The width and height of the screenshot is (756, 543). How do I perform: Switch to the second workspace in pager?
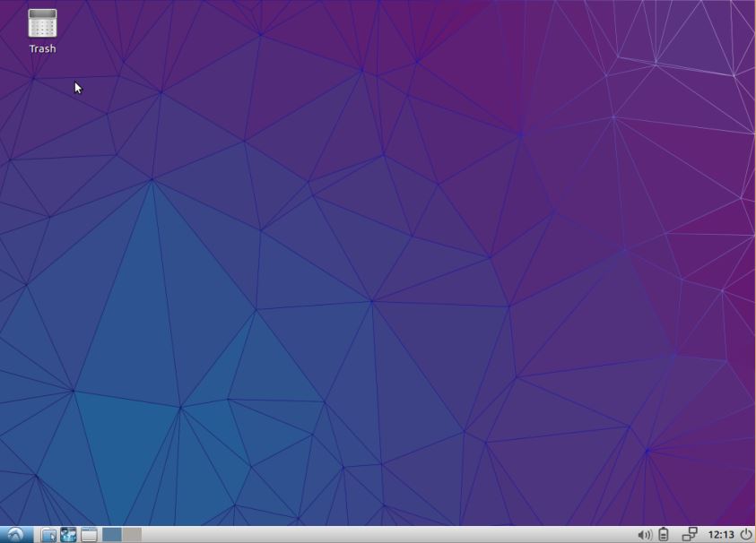coord(132,535)
